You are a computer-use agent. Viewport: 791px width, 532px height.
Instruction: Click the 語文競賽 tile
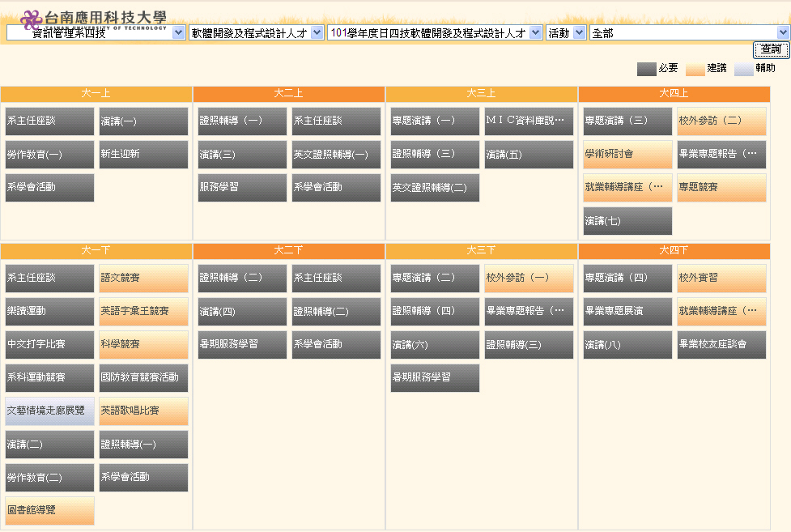(143, 278)
